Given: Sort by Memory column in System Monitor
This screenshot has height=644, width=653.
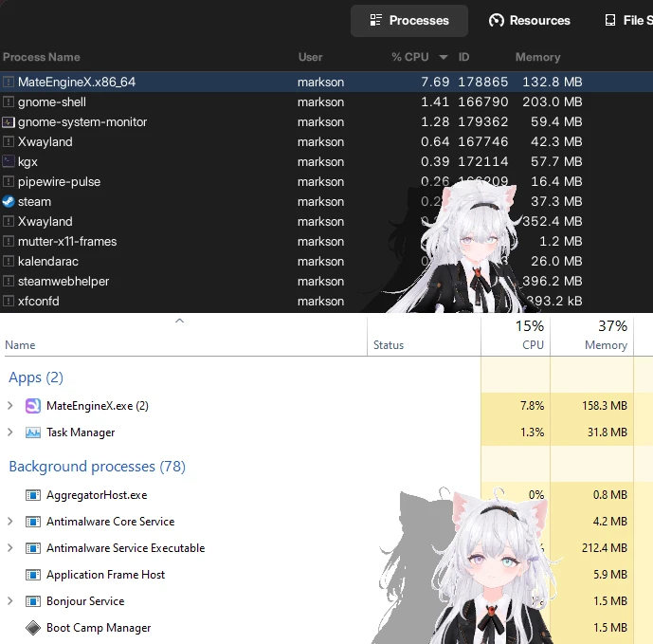Looking at the screenshot, I should tap(537, 57).
